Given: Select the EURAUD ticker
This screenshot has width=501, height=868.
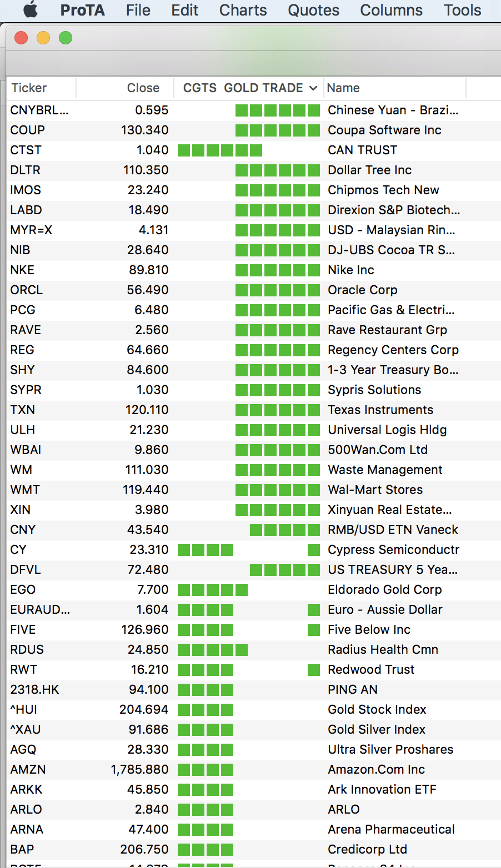Looking at the screenshot, I should point(40,609).
